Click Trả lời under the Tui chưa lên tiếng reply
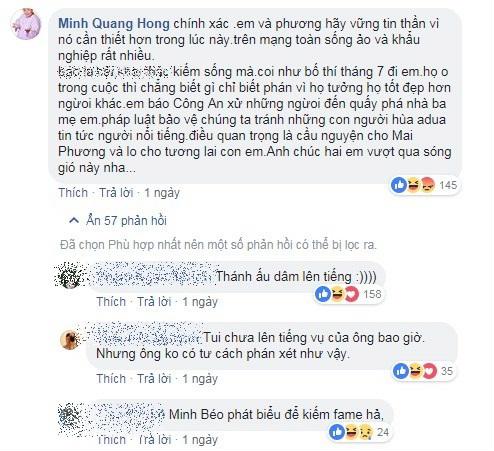 tap(154, 379)
